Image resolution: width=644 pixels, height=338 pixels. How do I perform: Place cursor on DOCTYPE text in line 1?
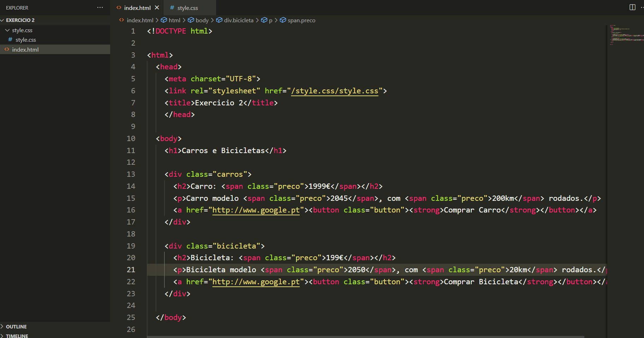pyautogui.click(x=171, y=31)
